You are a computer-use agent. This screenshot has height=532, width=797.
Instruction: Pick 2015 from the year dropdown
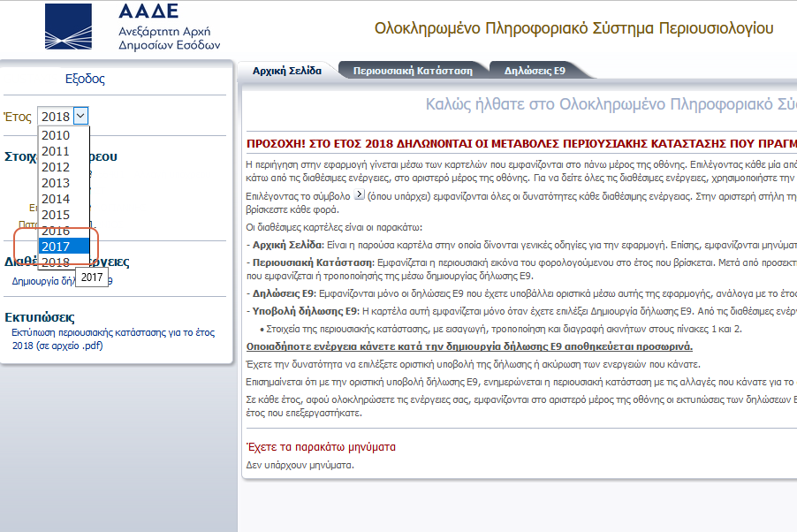pos(56,215)
